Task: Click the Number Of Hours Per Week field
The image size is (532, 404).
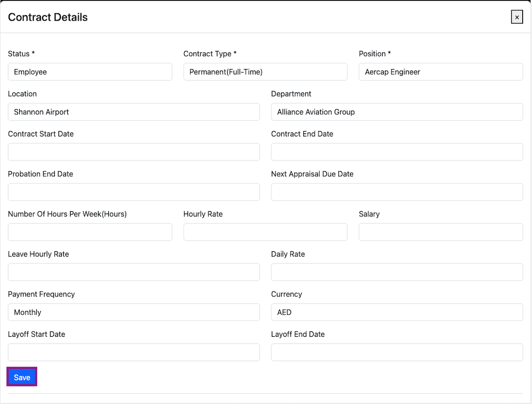Action: click(90, 232)
